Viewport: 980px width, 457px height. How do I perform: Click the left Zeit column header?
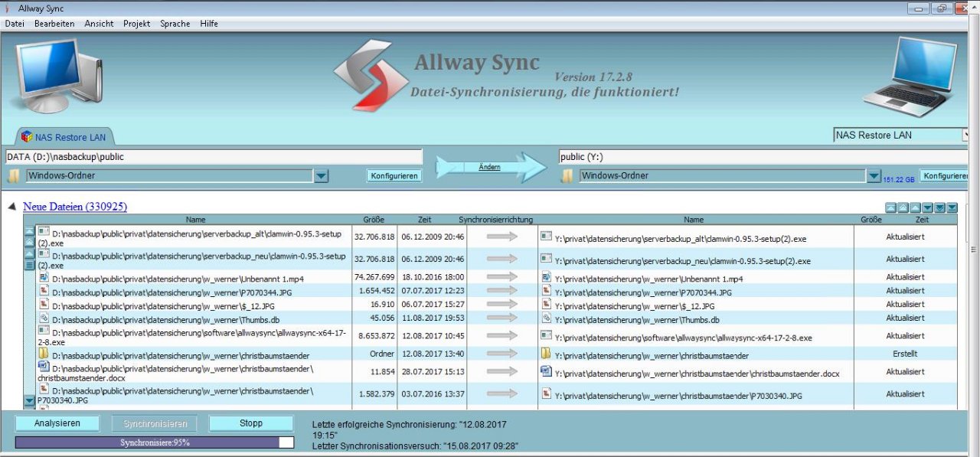point(425,220)
